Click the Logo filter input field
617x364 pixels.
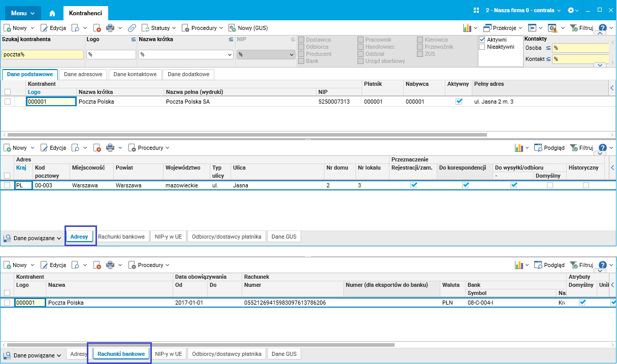(x=111, y=54)
